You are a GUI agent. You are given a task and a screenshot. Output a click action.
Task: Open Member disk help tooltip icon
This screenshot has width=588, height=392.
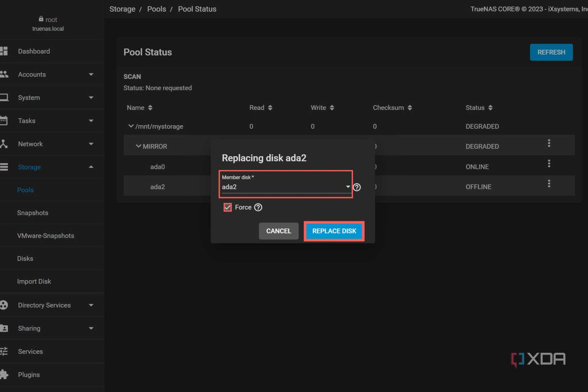pos(357,187)
